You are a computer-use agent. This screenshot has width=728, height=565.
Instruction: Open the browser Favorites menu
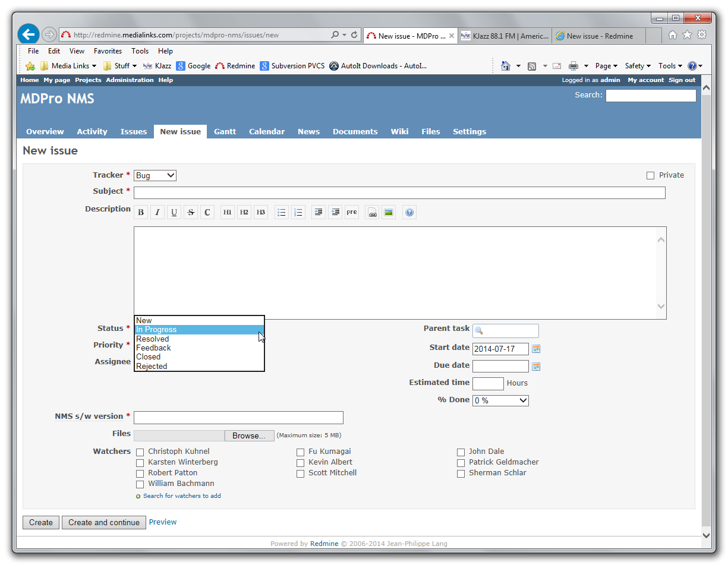click(108, 51)
